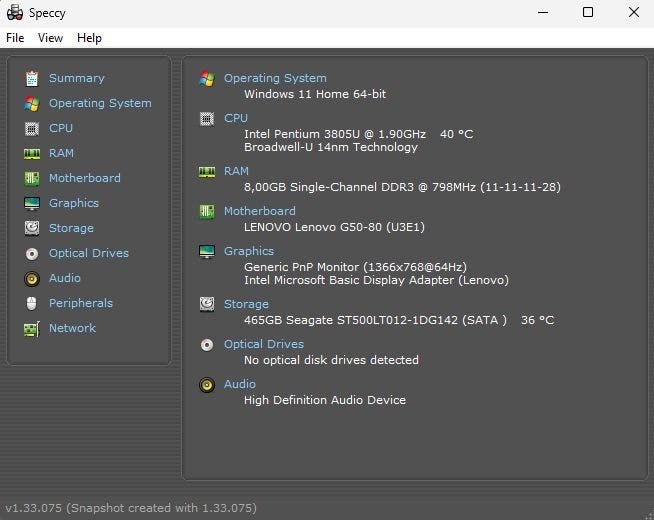Click the Speccy app icon in title bar
The width and height of the screenshot is (654, 520).
tap(15, 13)
